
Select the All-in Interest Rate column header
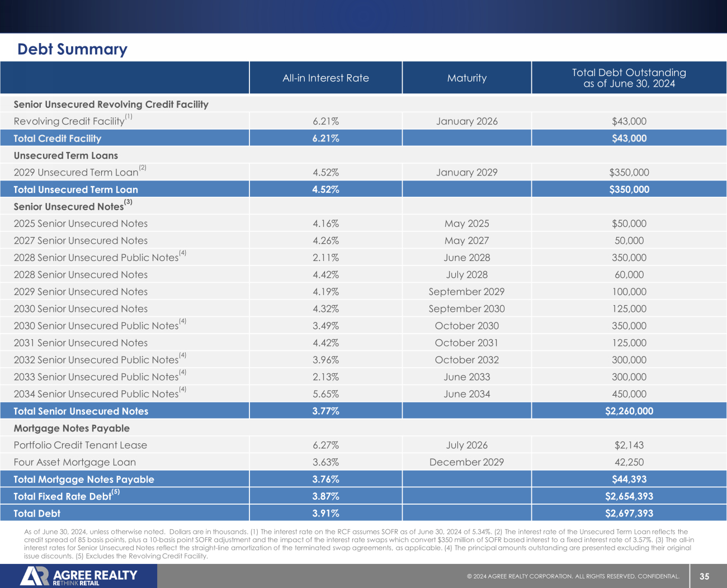coord(325,78)
